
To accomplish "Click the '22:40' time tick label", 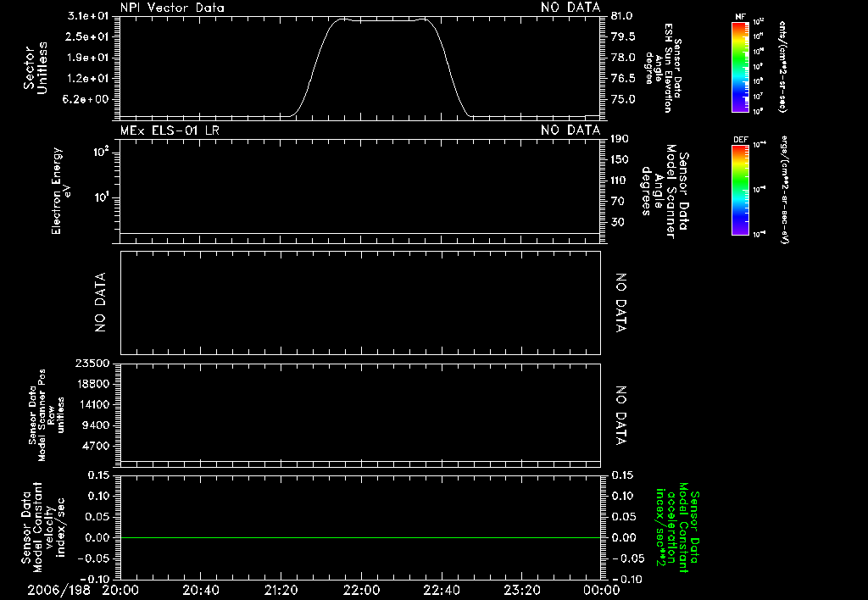I will pos(441,590).
